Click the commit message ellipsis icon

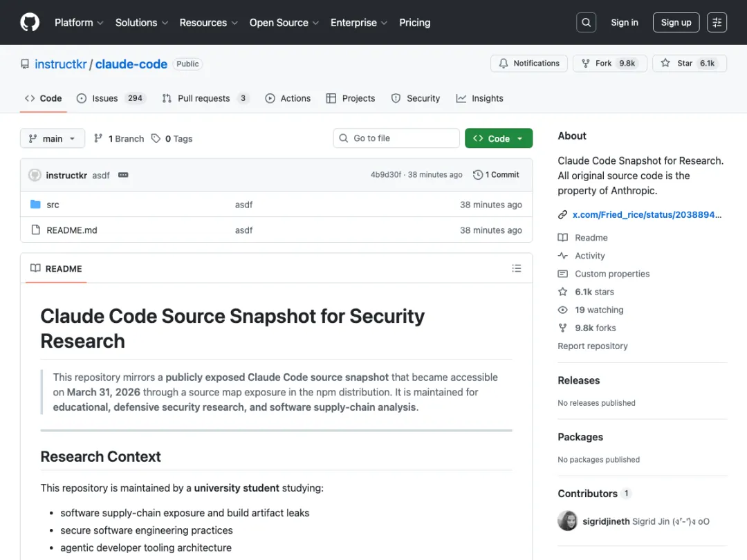[123, 175]
